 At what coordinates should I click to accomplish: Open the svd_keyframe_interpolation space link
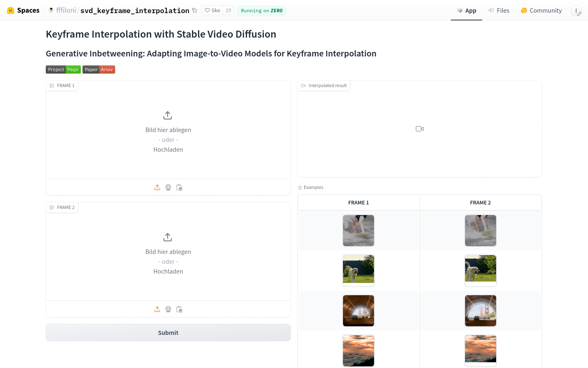pyautogui.click(x=135, y=11)
